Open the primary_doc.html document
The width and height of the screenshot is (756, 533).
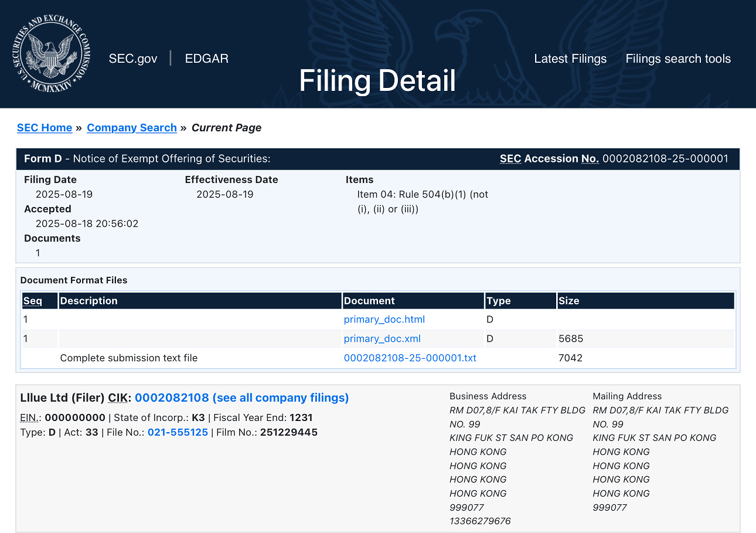[384, 320]
